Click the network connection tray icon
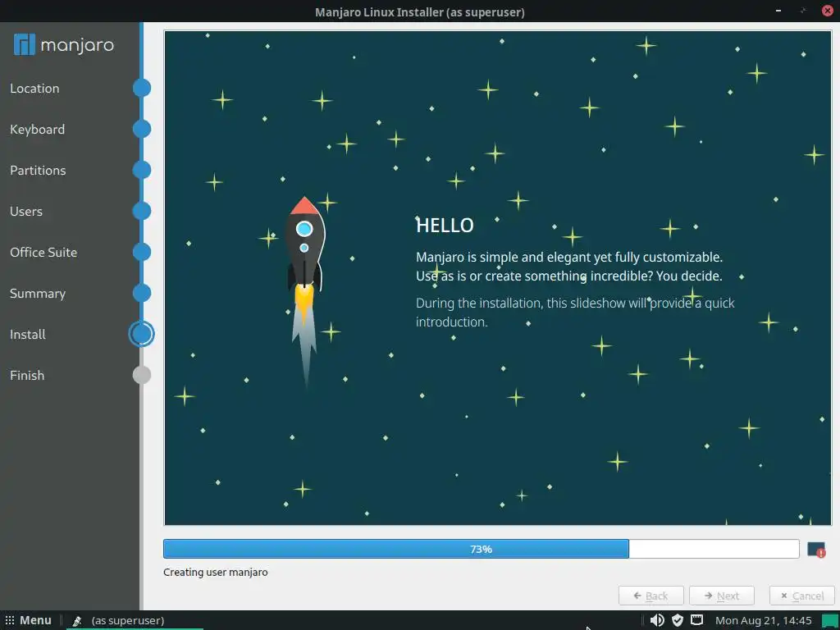 696,620
